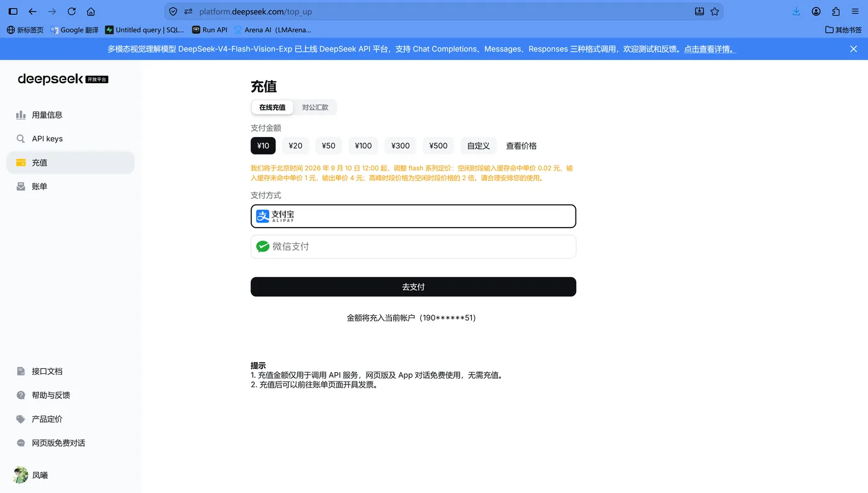Click the flash pricing adjustment notice text

point(412,173)
